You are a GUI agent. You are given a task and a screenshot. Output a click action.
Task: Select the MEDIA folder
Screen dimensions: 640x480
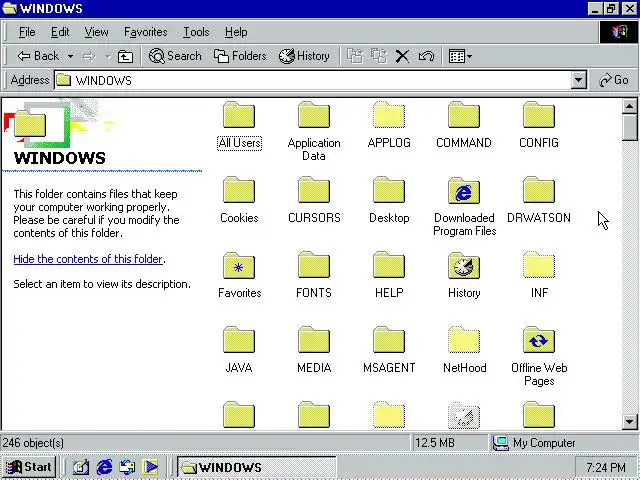pos(314,350)
